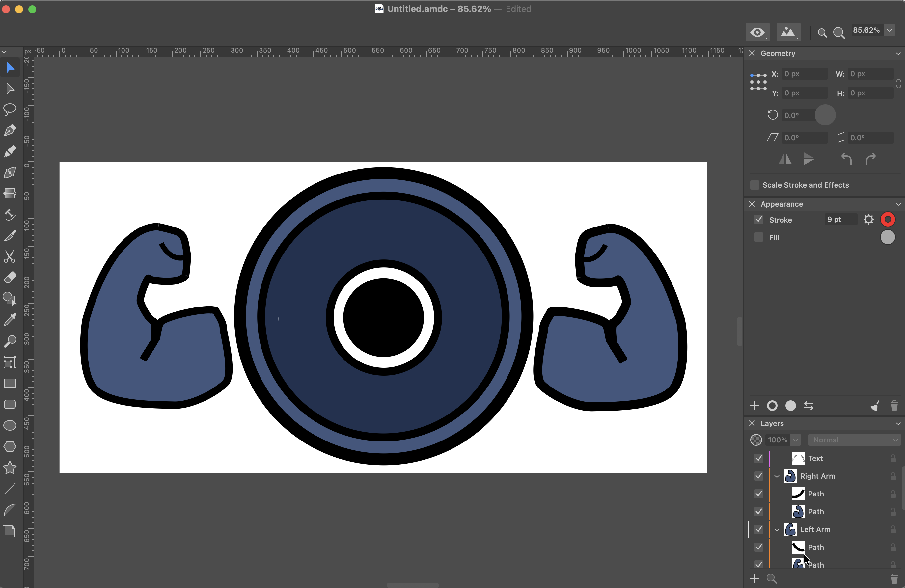The image size is (905, 588).
Task: Click the swap stroke and fill arrows
Action: click(x=809, y=406)
